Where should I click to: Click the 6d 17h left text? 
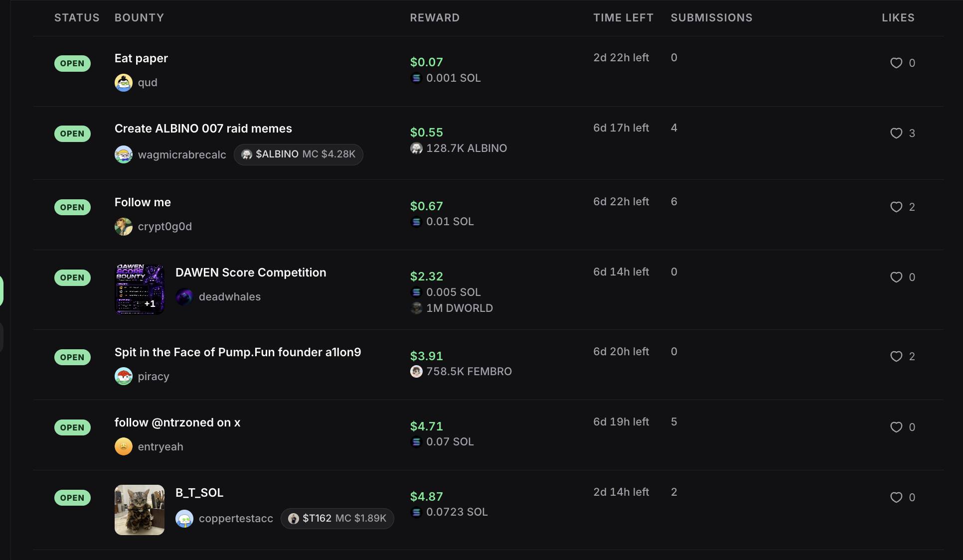pos(621,128)
